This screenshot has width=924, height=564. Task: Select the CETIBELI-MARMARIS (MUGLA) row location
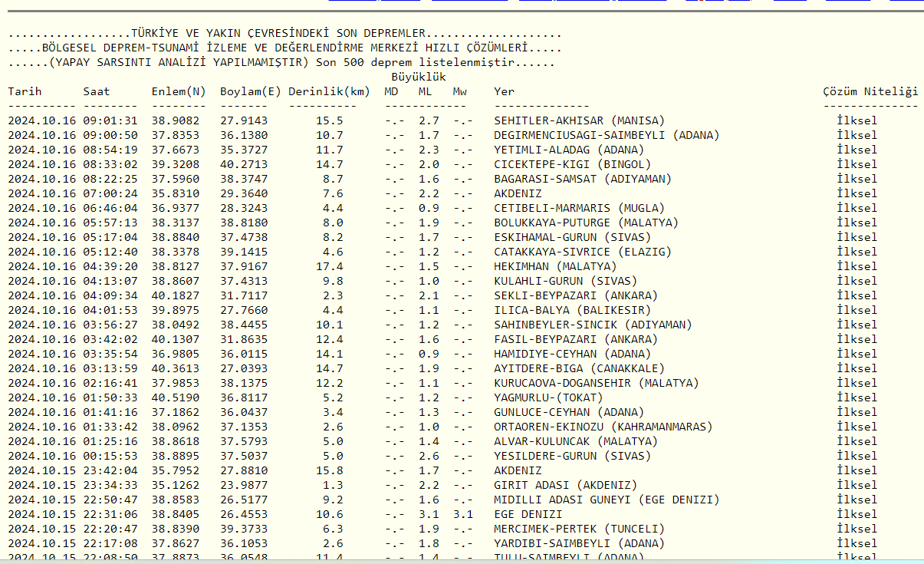tap(579, 208)
